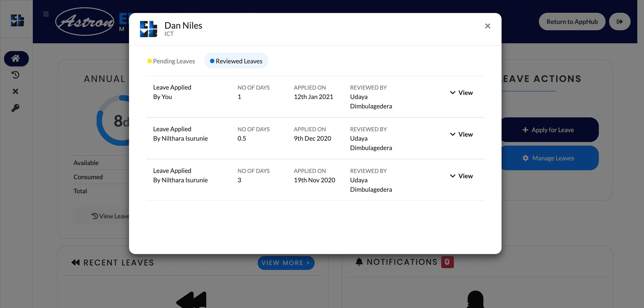The width and height of the screenshot is (644, 308).
Task: Close the Dan Niles dialog
Action: click(x=487, y=26)
